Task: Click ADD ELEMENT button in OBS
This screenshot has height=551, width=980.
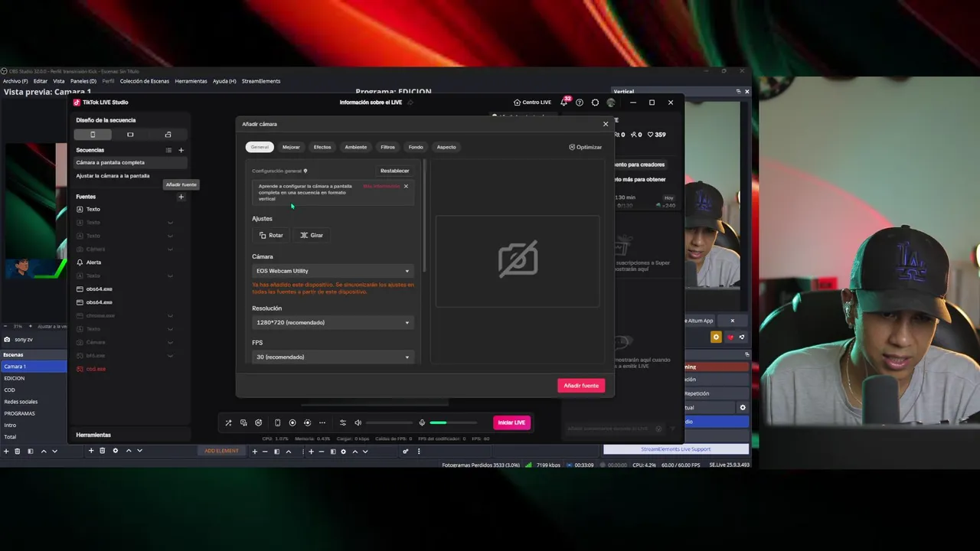Action: tap(221, 451)
